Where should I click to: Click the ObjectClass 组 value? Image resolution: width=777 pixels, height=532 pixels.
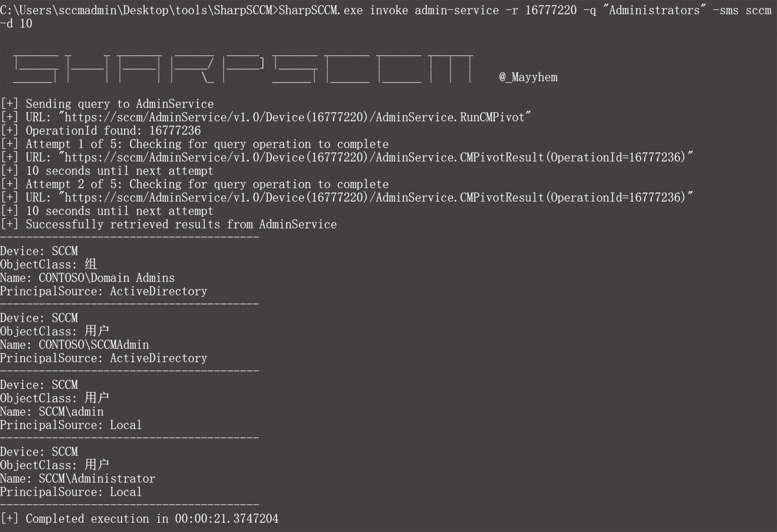(x=91, y=264)
